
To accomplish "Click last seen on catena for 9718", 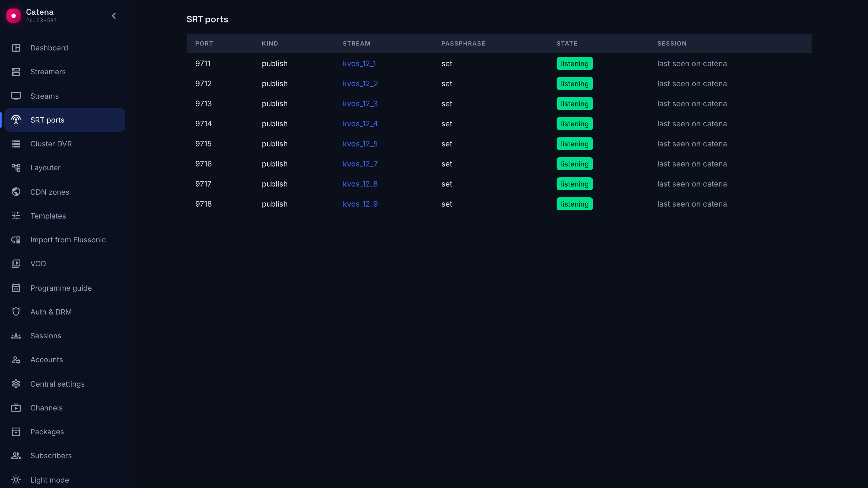I will (692, 204).
